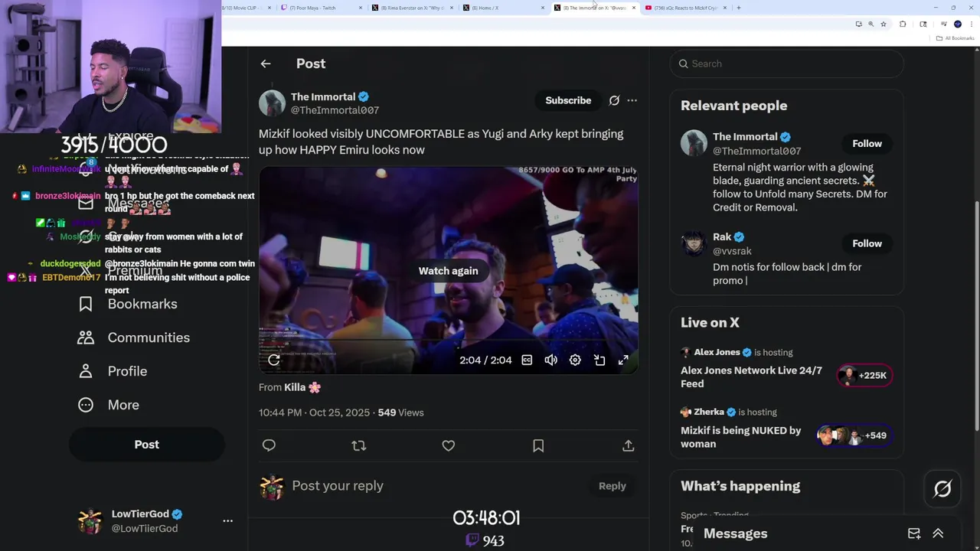Switch to Rima Evenstar on X tab

coord(413,8)
